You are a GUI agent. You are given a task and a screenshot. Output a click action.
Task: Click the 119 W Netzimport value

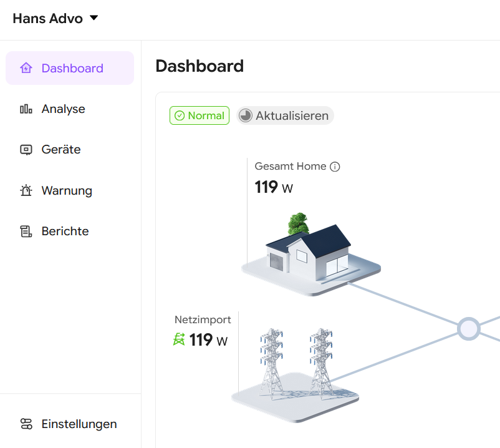click(x=208, y=340)
